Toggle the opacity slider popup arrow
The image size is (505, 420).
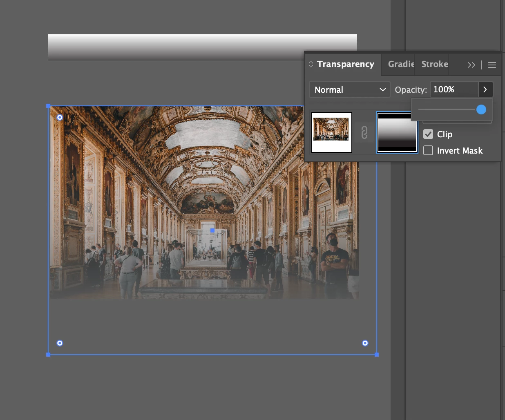pos(485,89)
